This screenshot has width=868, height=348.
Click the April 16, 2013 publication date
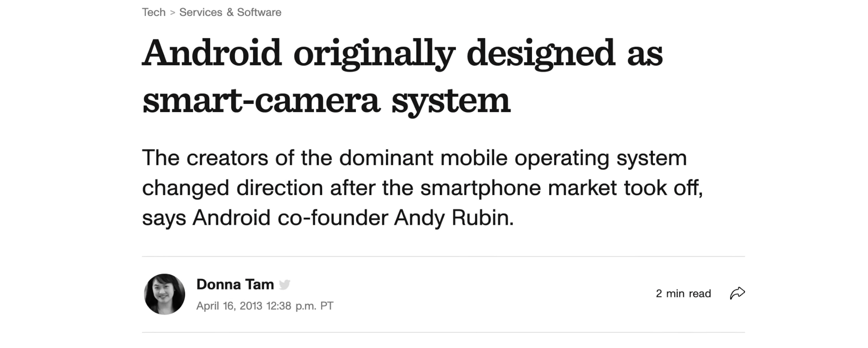point(265,306)
